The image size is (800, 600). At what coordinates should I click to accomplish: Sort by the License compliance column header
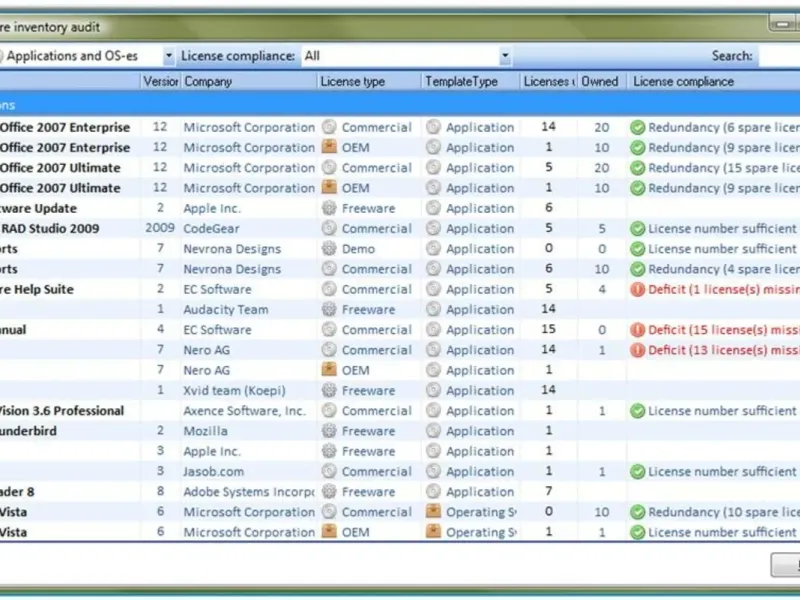tap(713, 82)
